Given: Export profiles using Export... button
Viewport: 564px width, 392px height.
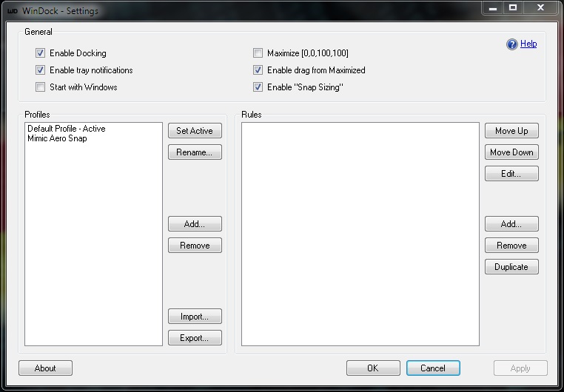Looking at the screenshot, I should pos(195,338).
